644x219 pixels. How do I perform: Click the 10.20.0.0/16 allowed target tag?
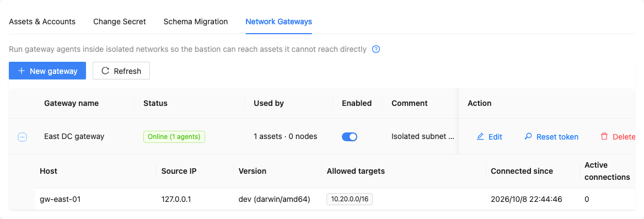(350, 199)
